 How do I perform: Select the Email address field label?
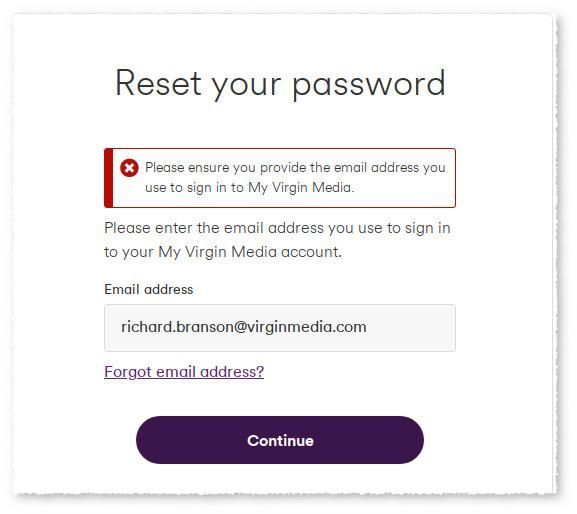[149, 289]
